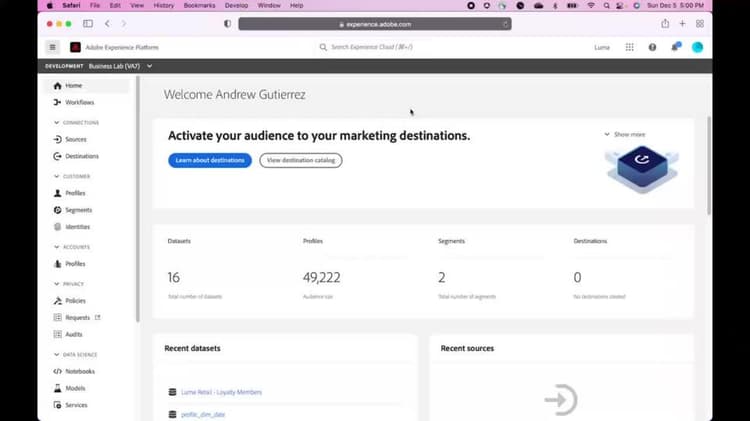This screenshot has height=421, width=750.
Task: Click the Destinations count 0
Action: tap(577, 277)
